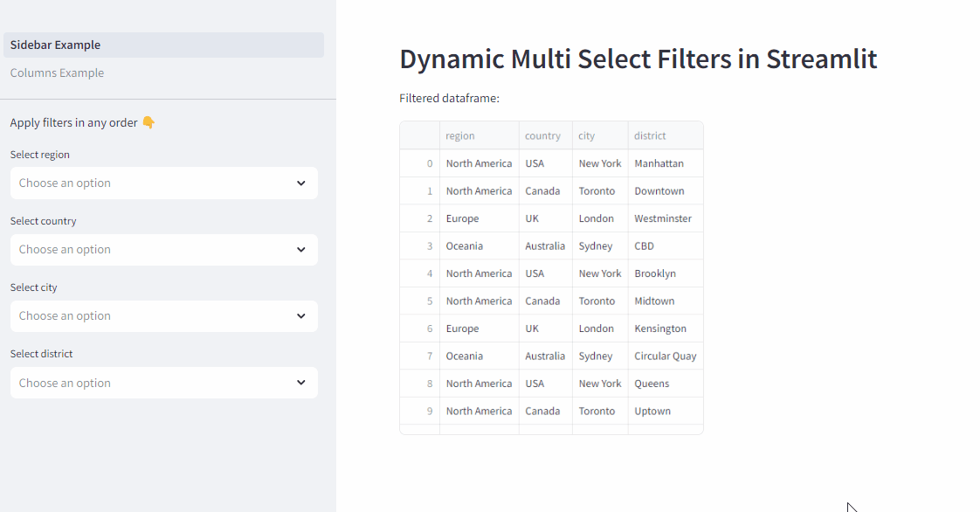The height and width of the screenshot is (512, 980).
Task: Select the Sydney cell in row 3
Action: coord(600,246)
